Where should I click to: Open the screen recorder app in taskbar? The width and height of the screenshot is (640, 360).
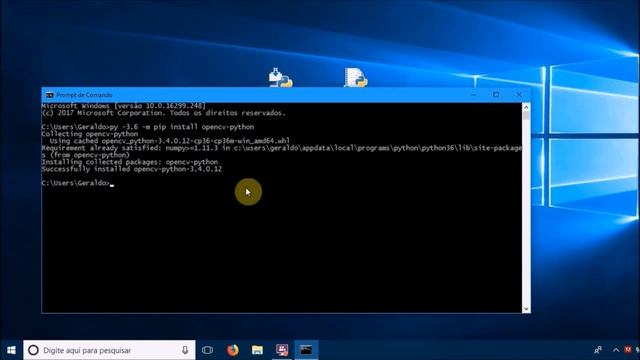pos(282,350)
